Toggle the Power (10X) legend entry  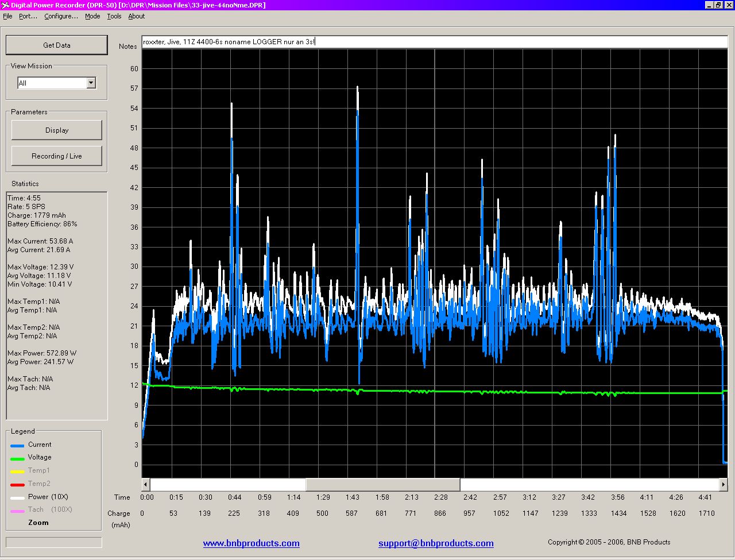[48, 497]
